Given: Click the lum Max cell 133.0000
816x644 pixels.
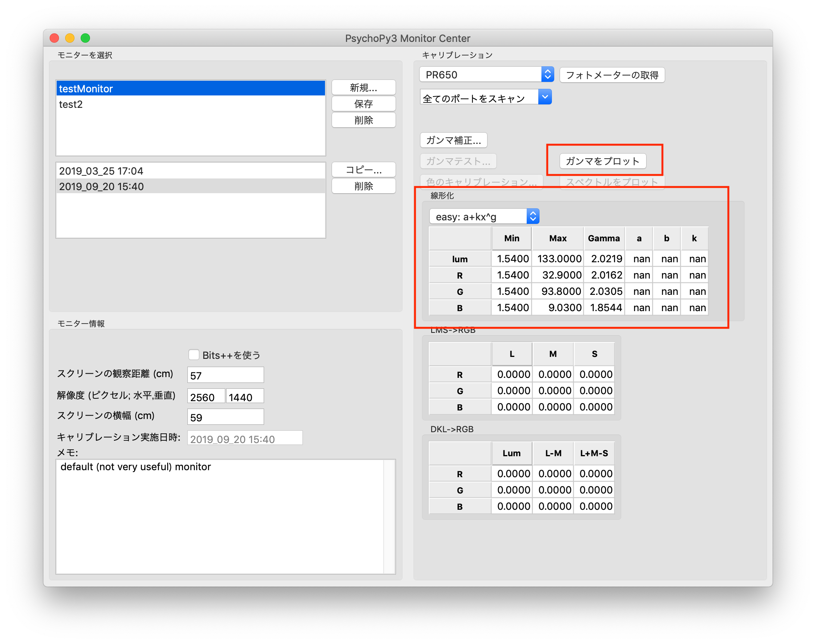Looking at the screenshot, I should pyautogui.click(x=558, y=259).
